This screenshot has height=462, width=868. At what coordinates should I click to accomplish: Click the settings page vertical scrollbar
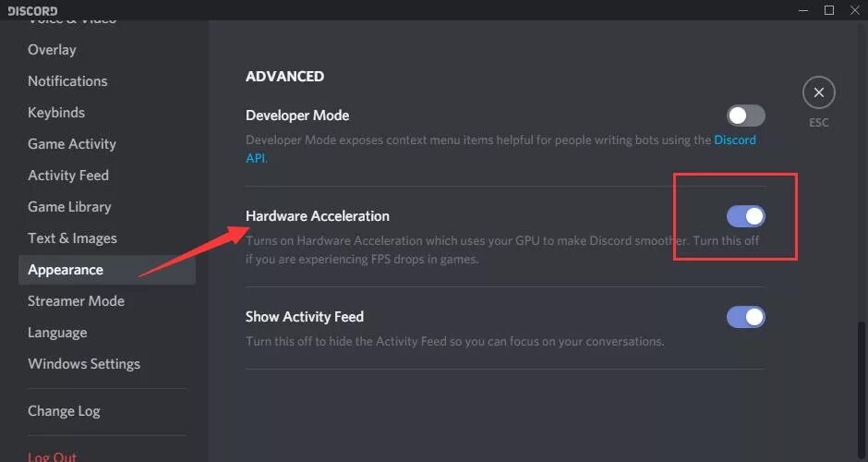pyautogui.click(x=862, y=391)
